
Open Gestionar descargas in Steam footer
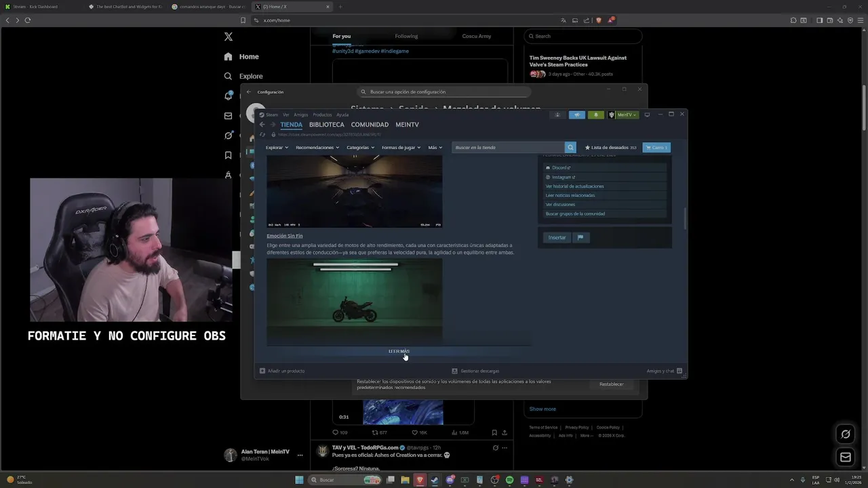pyautogui.click(x=475, y=371)
